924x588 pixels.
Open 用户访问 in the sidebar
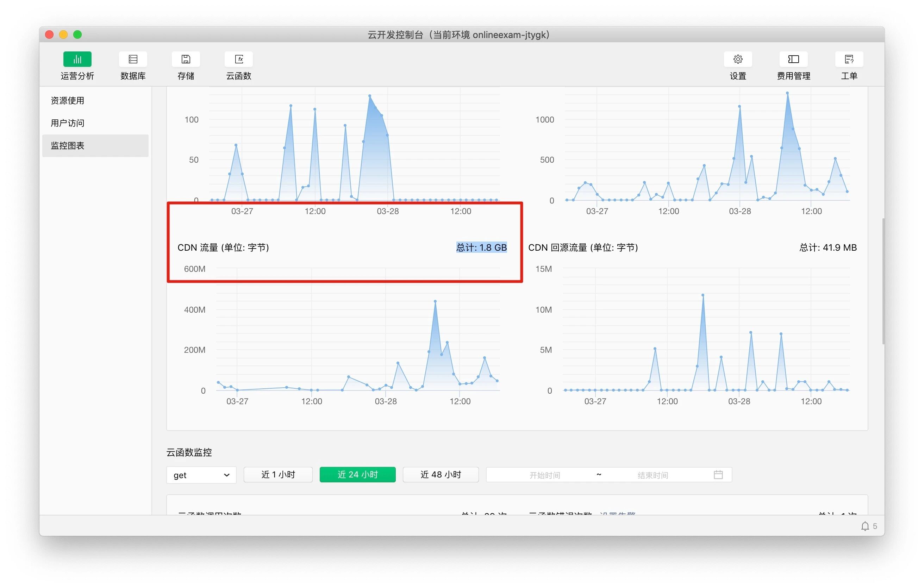(68, 123)
